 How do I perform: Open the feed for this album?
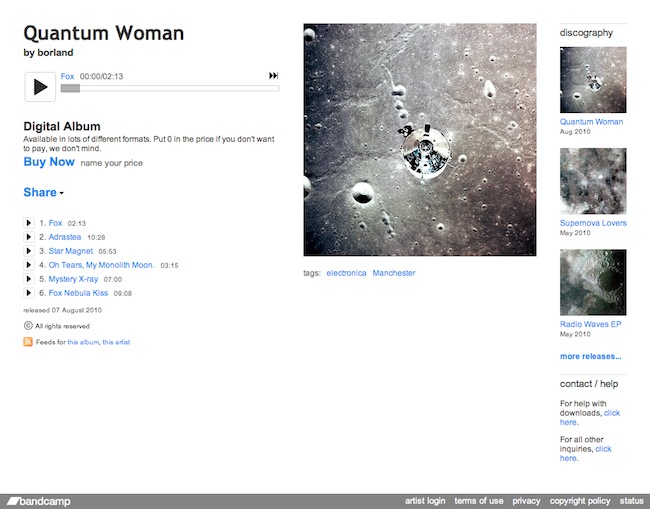pyautogui.click(x=83, y=342)
